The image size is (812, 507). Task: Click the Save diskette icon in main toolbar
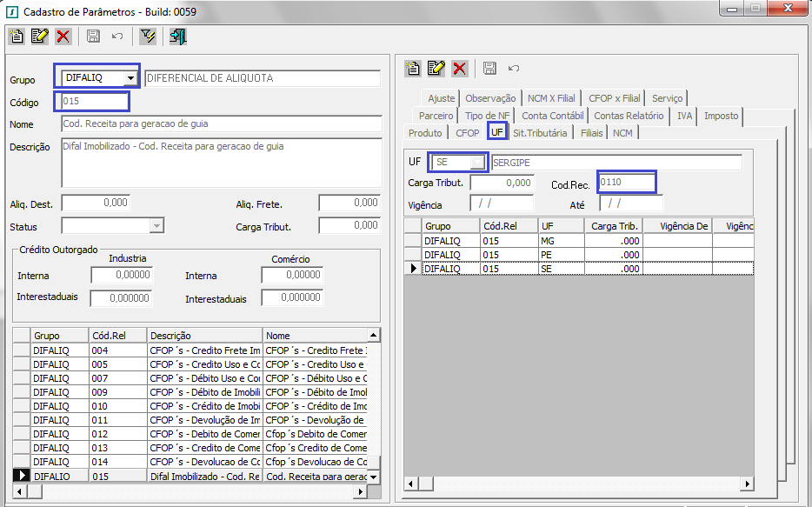93,37
